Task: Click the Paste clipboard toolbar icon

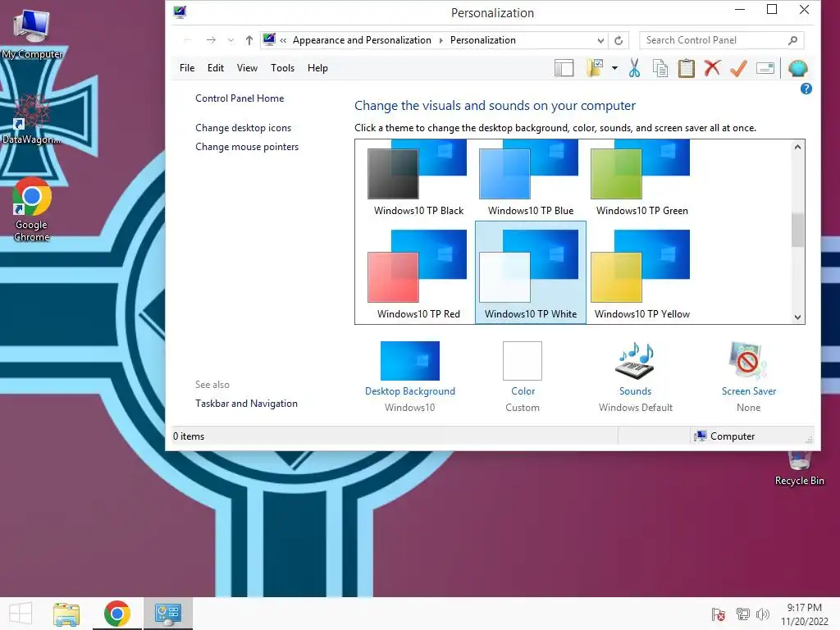Action: pos(687,68)
